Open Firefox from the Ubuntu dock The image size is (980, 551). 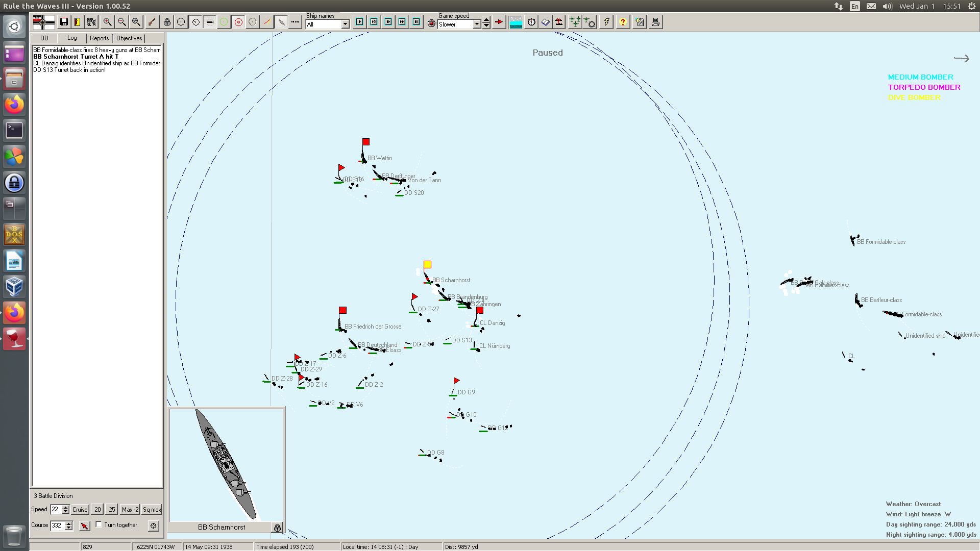pos(14,105)
